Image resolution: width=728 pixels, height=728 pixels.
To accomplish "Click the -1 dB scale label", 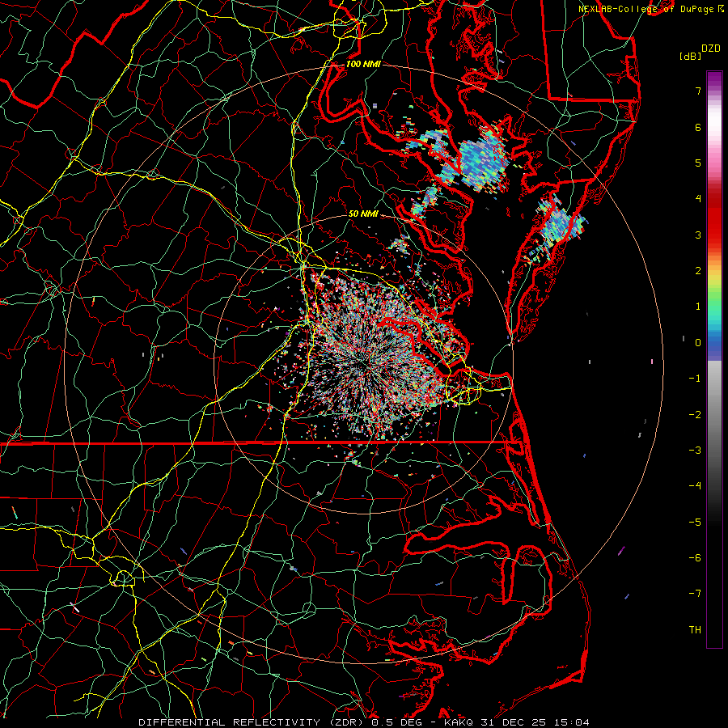I will click(695, 379).
